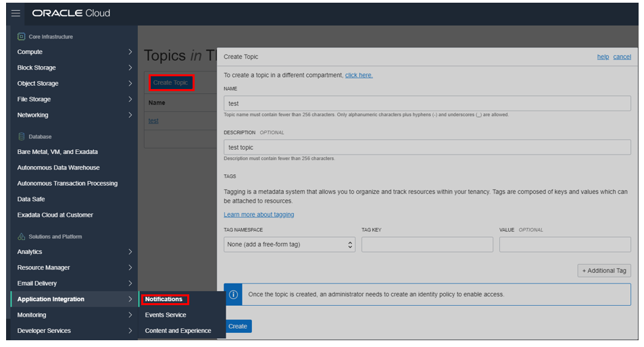
Task: Open the hamburger navigation menu
Action: pos(16,13)
